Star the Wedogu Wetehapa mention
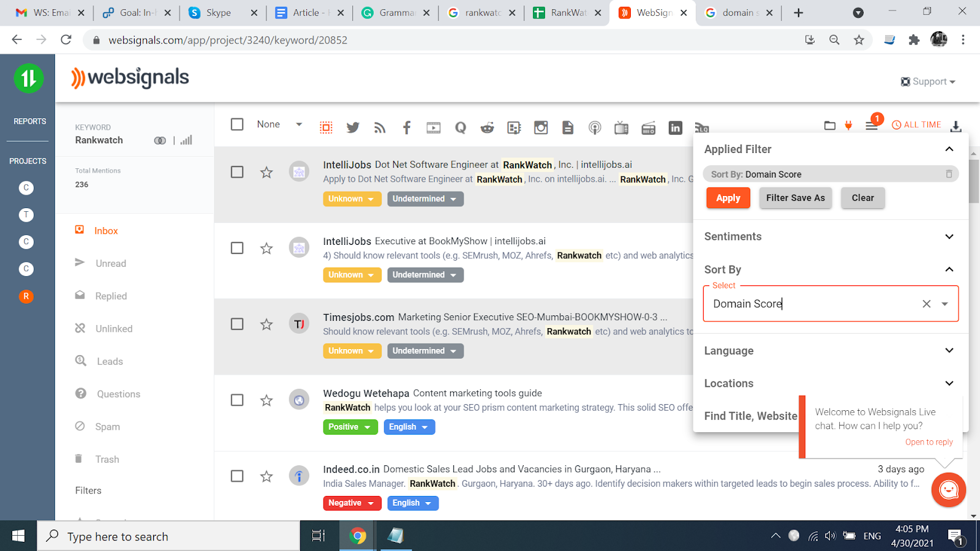The image size is (980, 551). [x=266, y=400]
